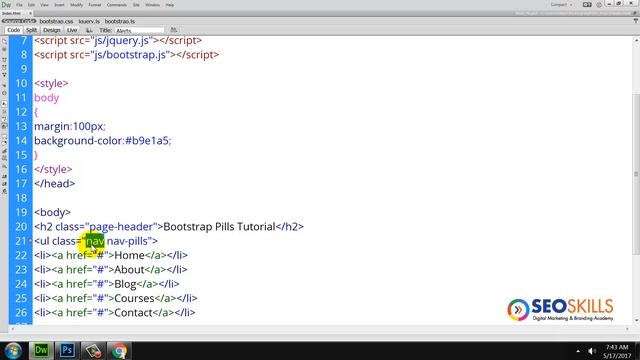The image size is (640, 360).
Task: Open the Insert menu
Action: pos(59,5)
